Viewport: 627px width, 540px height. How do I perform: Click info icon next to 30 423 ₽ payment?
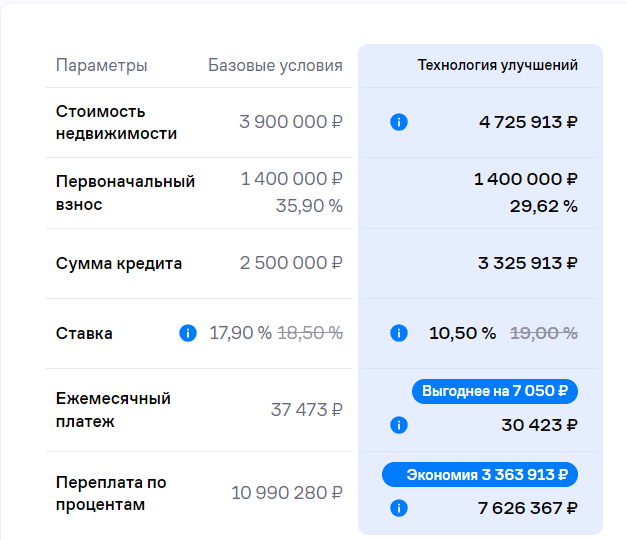point(398,425)
